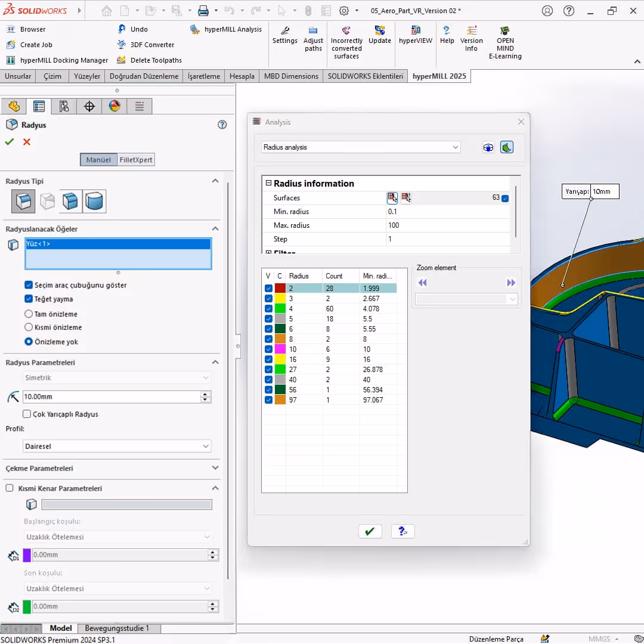Open Incorrectly converted surfaces tool
Viewport: 644px width, 644px height.
pos(346,42)
